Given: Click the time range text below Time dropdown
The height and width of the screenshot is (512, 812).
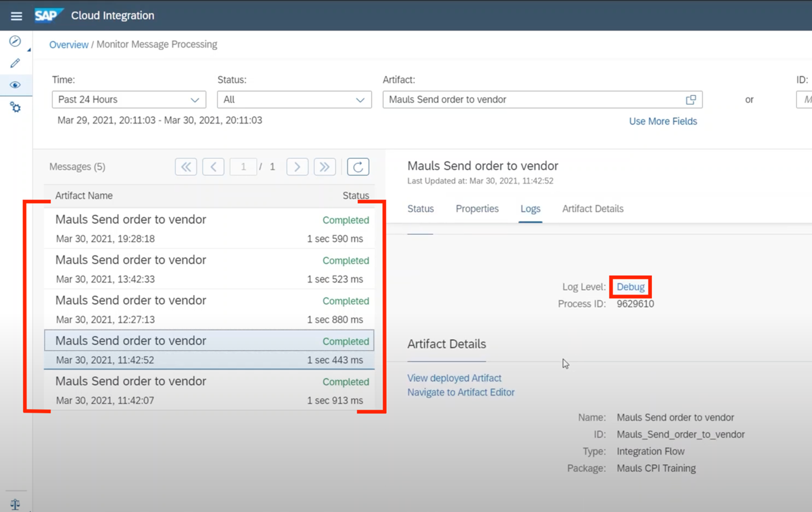Looking at the screenshot, I should (x=160, y=121).
